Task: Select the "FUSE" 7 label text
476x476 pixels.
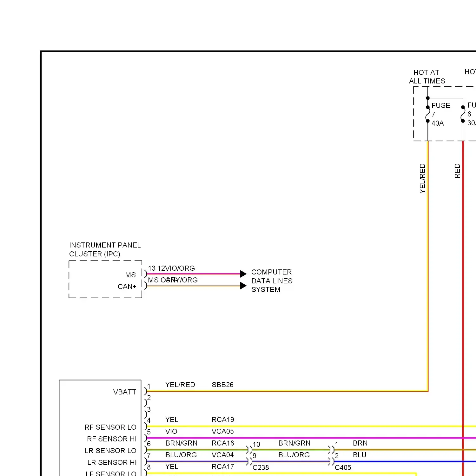Action: coord(441,105)
